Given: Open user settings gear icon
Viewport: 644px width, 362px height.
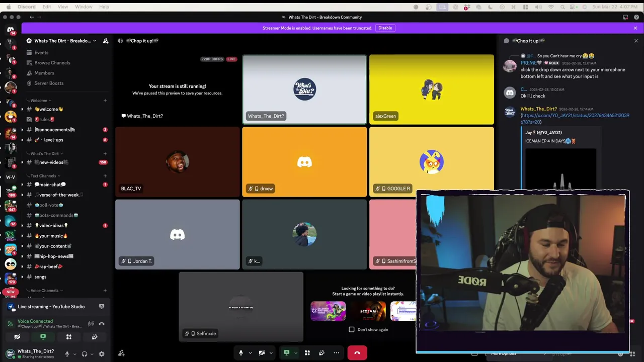Looking at the screenshot, I should pos(102,354).
